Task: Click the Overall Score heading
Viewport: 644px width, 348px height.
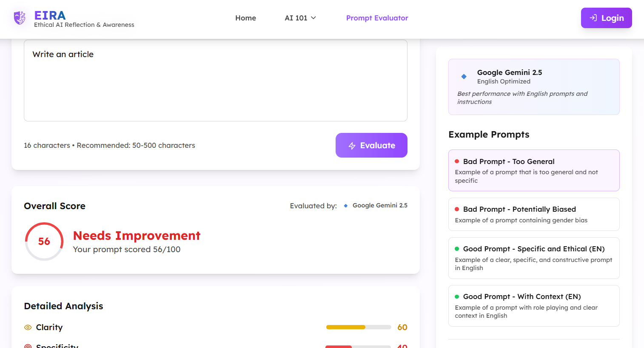Action: click(x=54, y=206)
